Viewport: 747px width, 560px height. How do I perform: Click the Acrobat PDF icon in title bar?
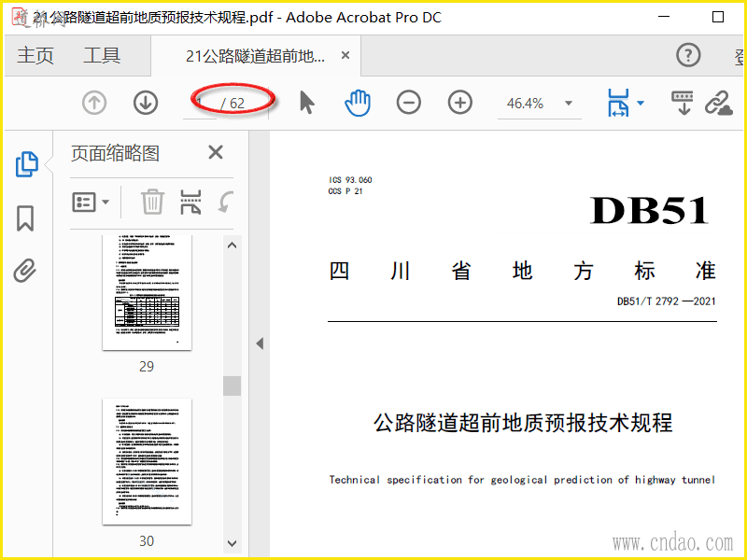point(20,17)
